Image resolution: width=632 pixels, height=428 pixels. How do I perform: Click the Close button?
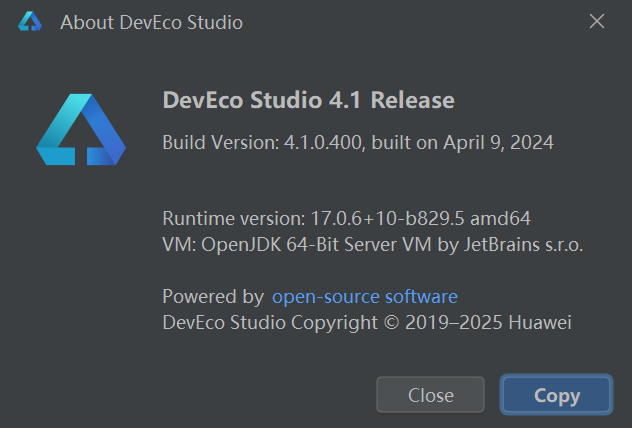point(430,395)
